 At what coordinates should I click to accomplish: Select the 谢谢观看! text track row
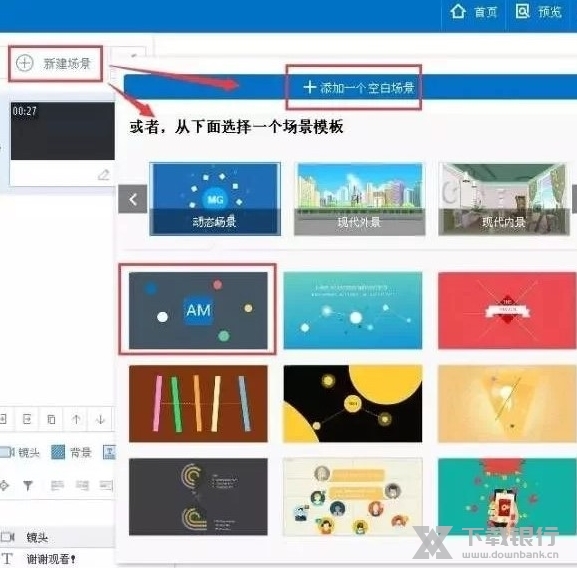(x=57, y=559)
